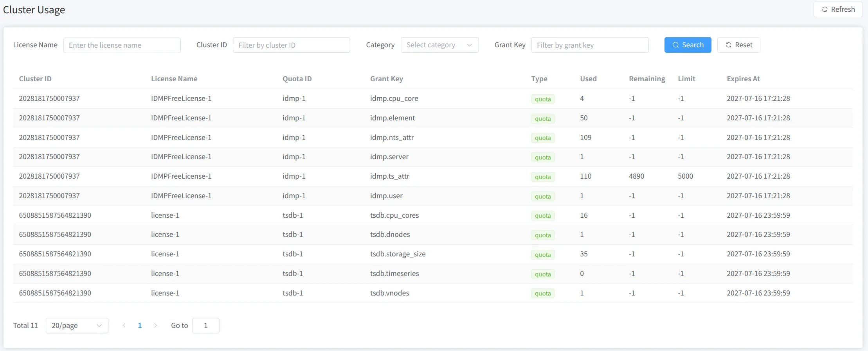Click the Refresh button
Screen dimensions: 868x351
tap(838, 9)
